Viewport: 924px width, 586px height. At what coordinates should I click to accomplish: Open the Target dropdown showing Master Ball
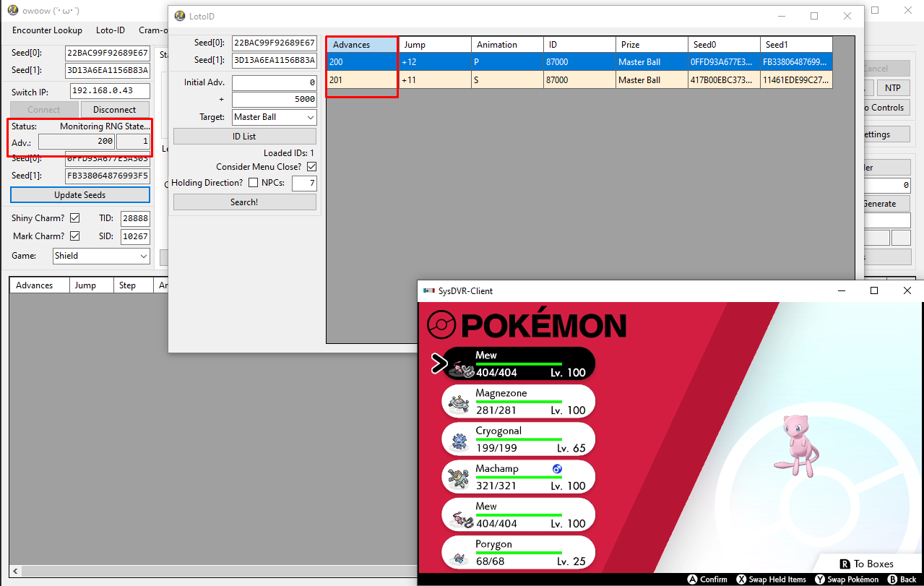click(275, 117)
